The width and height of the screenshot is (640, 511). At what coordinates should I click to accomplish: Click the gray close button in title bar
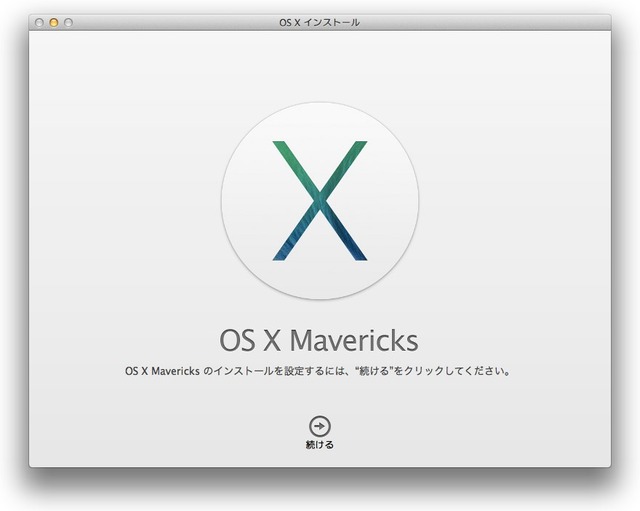[x=39, y=22]
